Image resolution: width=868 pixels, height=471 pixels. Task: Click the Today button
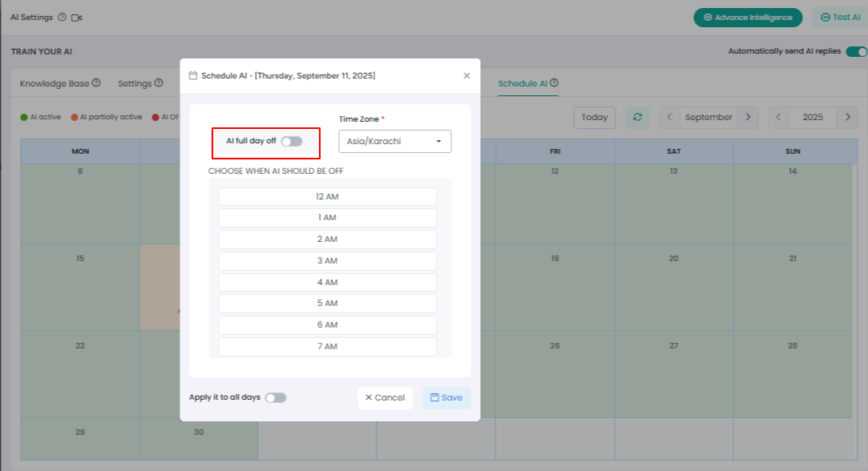point(595,117)
